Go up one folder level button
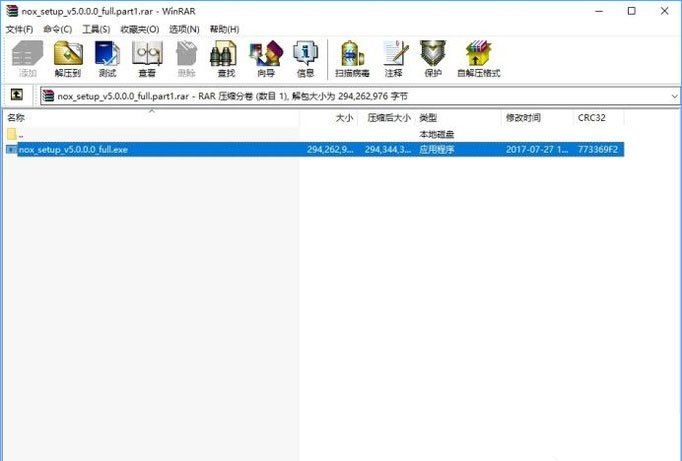Viewport: 682px width, 461px height. (17, 94)
